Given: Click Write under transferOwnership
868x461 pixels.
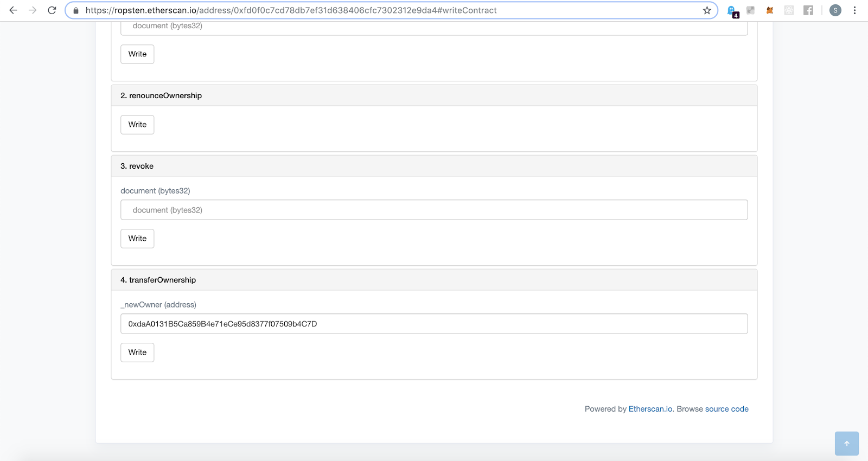Looking at the screenshot, I should 137,353.
